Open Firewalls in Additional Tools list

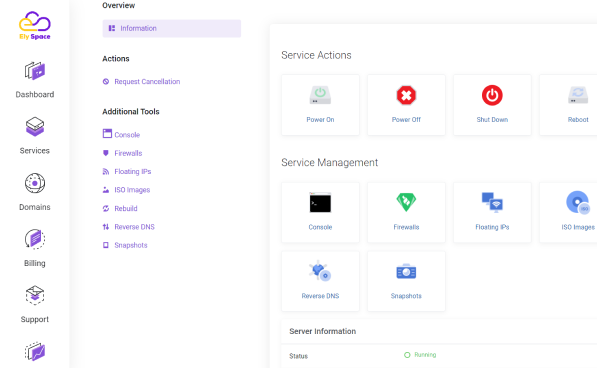[x=128, y=153]
